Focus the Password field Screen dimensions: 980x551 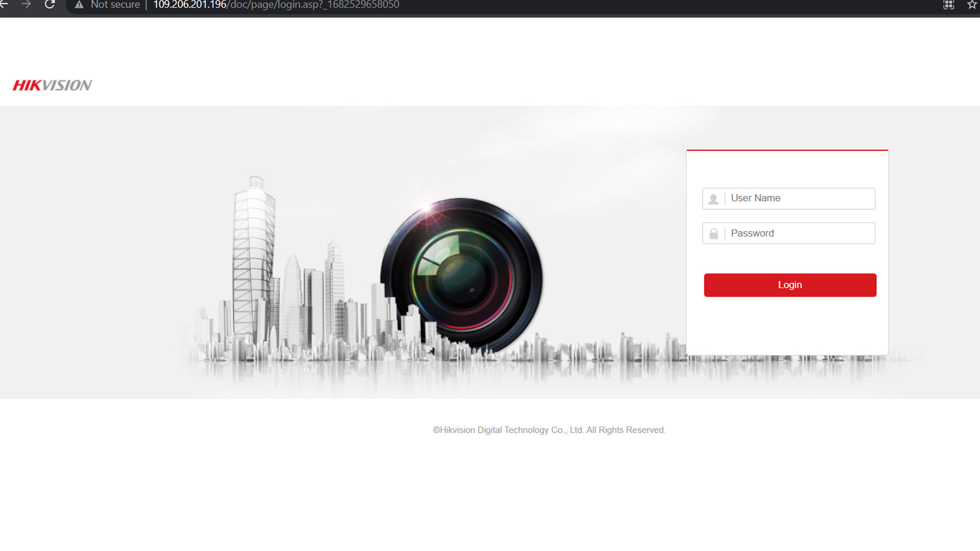[x=789, y=233]
